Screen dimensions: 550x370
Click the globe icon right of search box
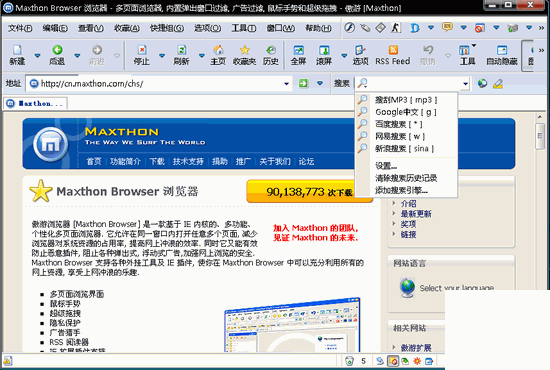pyautogui.click(x=483, y=83)
